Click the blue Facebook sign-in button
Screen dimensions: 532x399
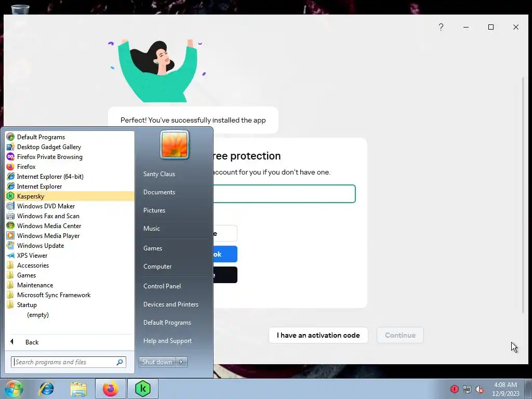(x=225, y=254)
